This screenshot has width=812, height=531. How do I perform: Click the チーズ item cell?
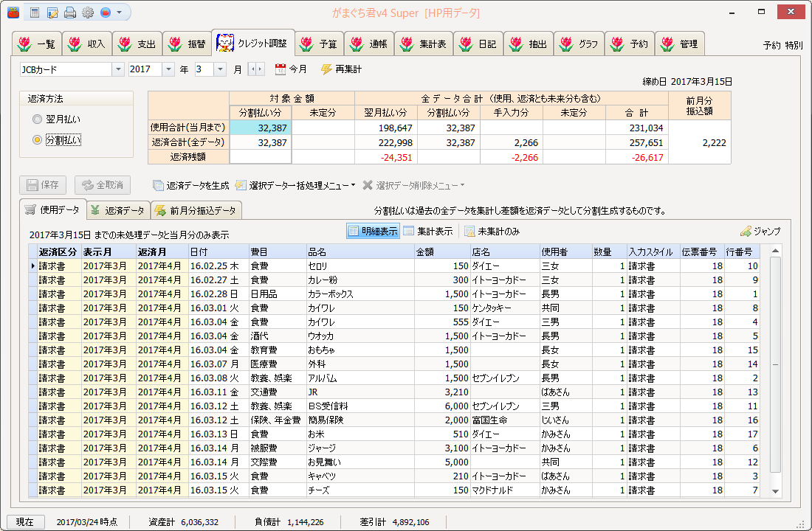[360, 490]
